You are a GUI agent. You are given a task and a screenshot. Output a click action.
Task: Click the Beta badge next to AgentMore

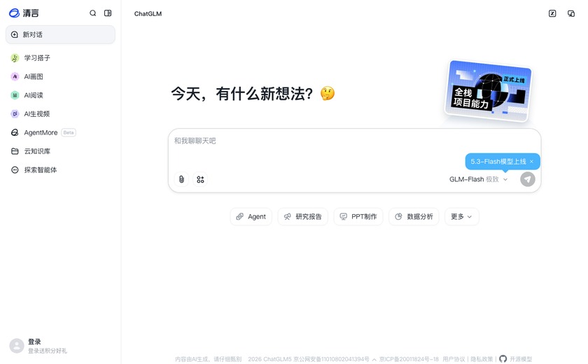[x=69, y=132]
